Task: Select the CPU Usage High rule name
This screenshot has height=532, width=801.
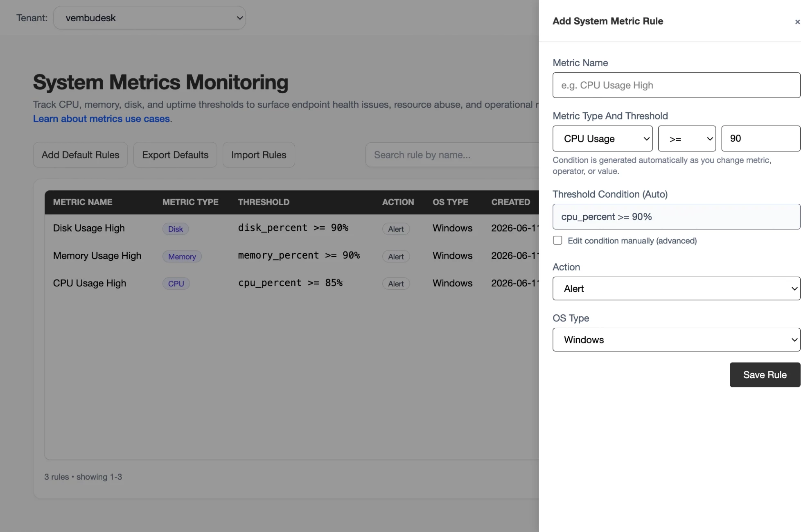Action: coord(90,283)
